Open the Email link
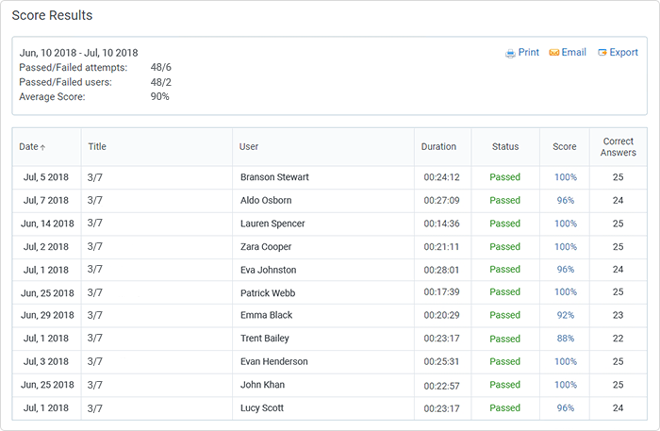 tap(573, 53)
